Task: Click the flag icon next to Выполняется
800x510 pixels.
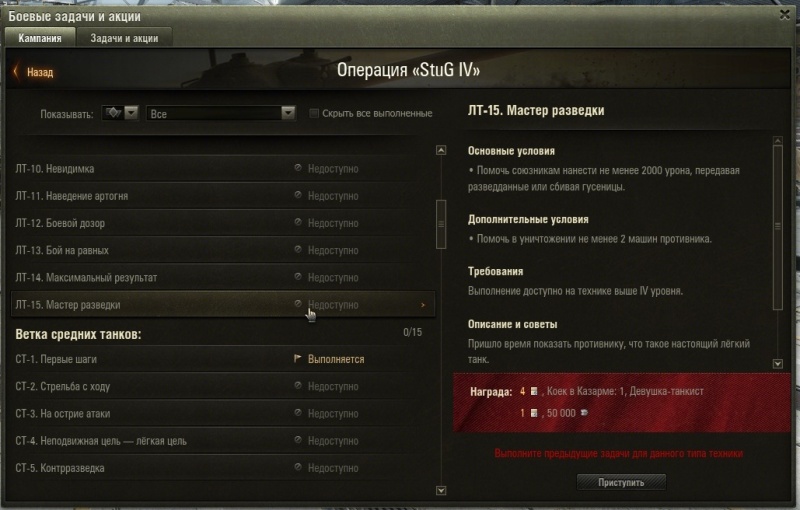Action: pyautogui.click(x=297, y=359)
